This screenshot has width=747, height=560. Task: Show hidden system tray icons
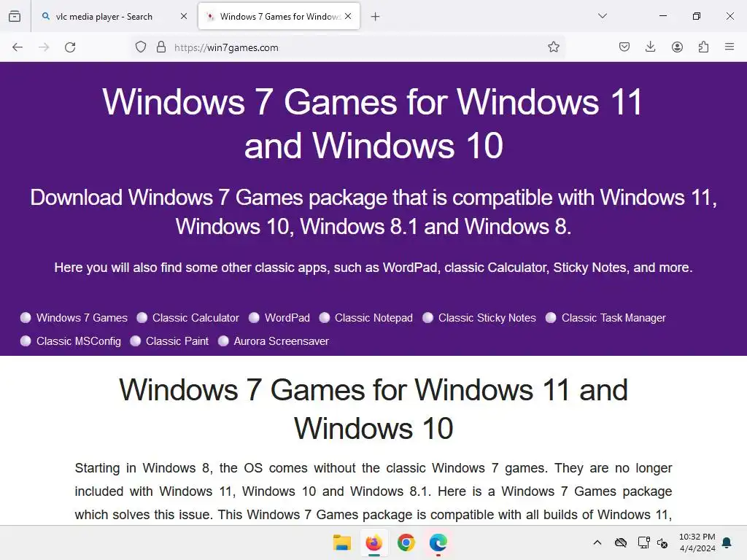(597, 542)
